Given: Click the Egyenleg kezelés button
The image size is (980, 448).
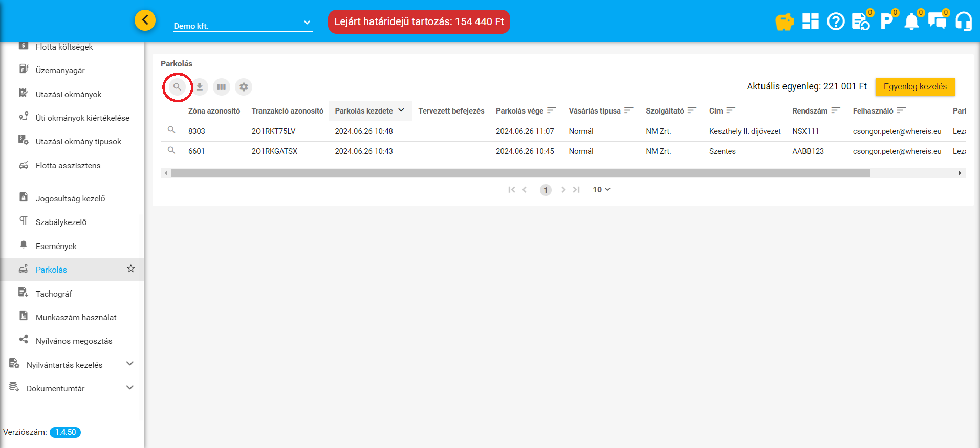Looking at the screenshot, I should click(915, 87).
